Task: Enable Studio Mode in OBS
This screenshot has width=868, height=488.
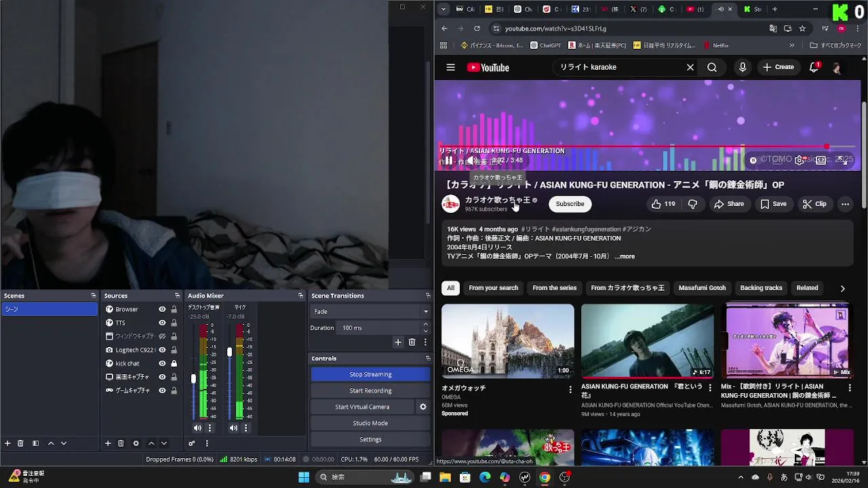Action: [370, 423]
